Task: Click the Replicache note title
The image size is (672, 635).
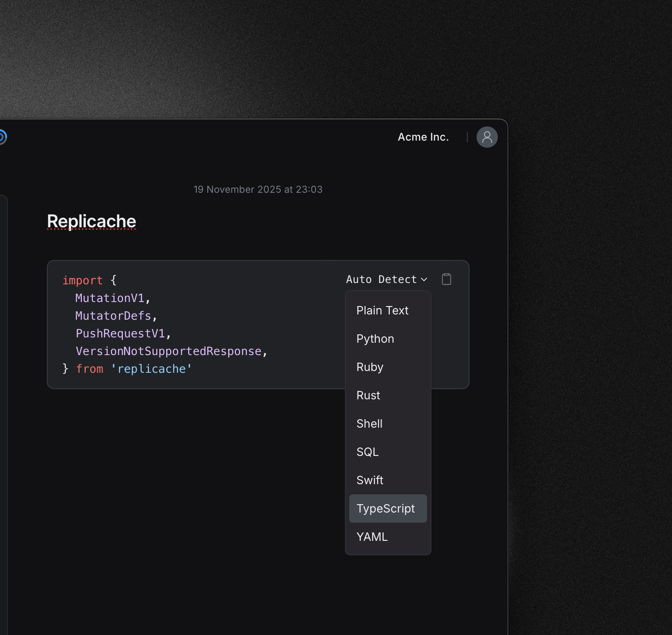Action: click(92, 221)
